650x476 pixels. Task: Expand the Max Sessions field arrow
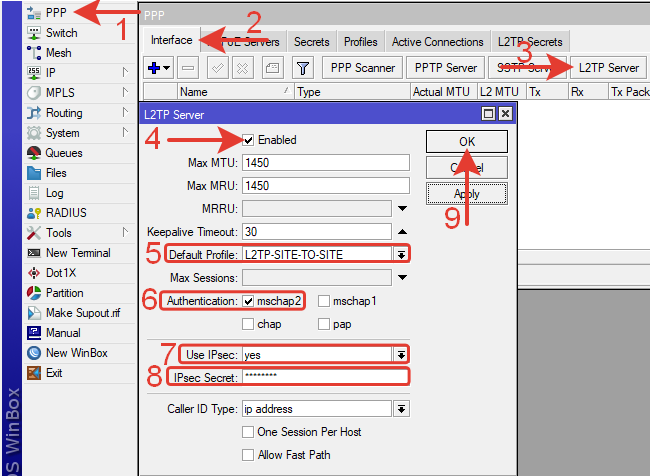click(x=402, y=277)
